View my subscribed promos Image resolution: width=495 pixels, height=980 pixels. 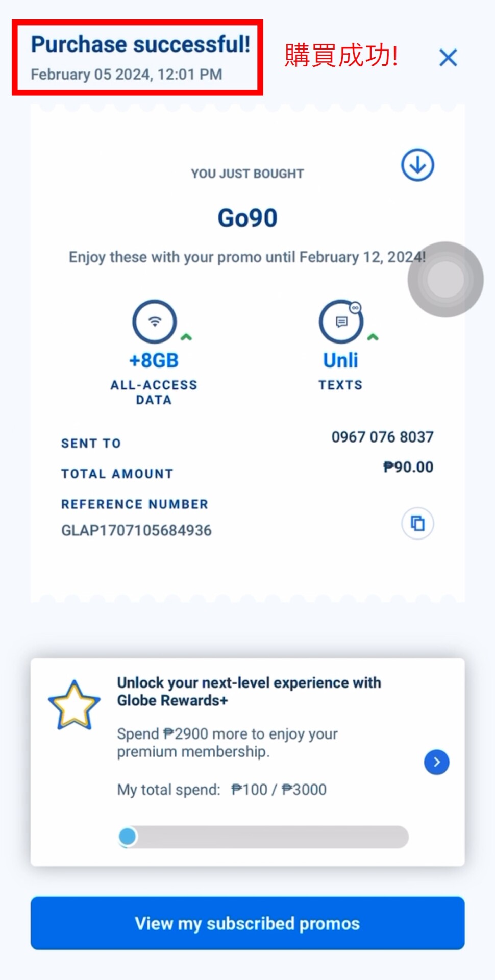(247, 923)
